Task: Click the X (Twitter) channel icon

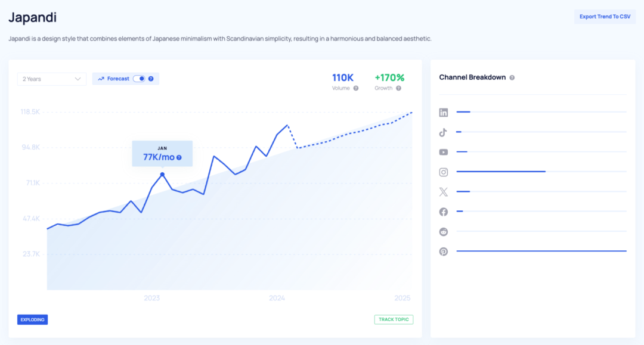Action: pyautogui.click(x=444, y=192)
